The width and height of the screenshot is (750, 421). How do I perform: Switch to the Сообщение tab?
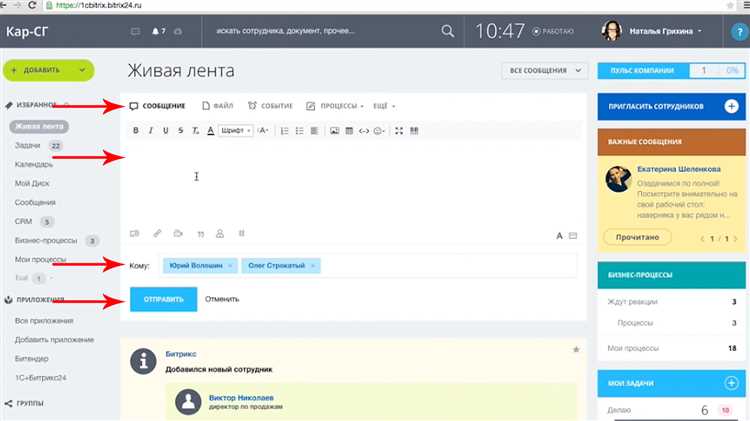click(157, 106)
